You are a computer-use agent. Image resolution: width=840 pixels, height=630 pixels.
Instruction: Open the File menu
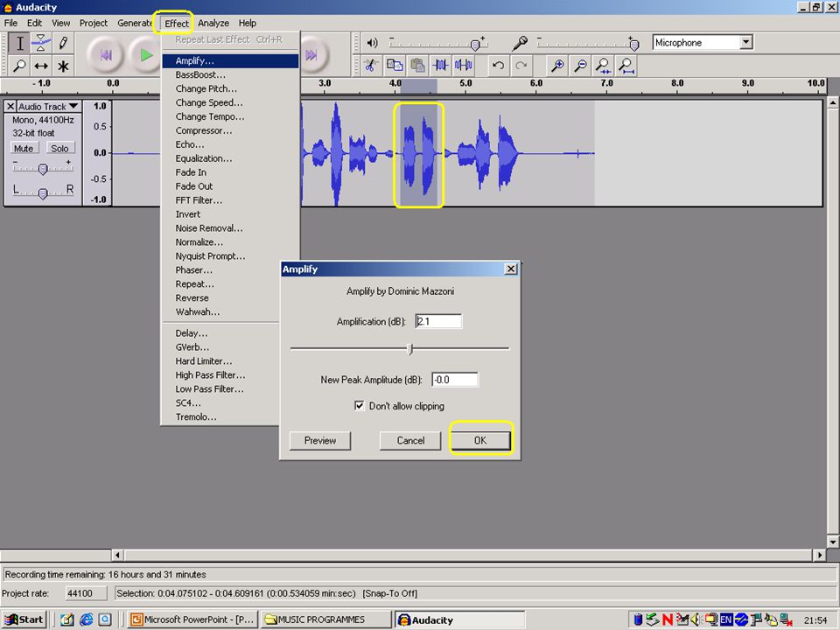coord(10,23)
